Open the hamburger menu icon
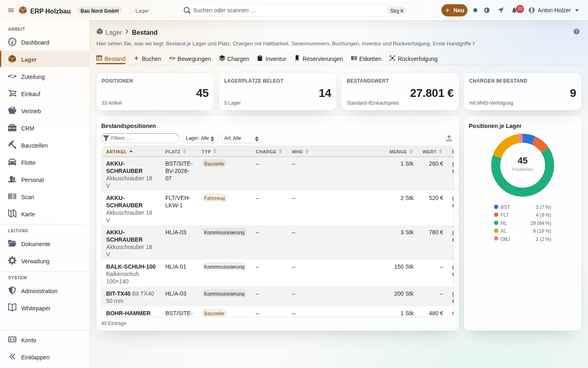588x368 pixels. [x=11, y=10]
